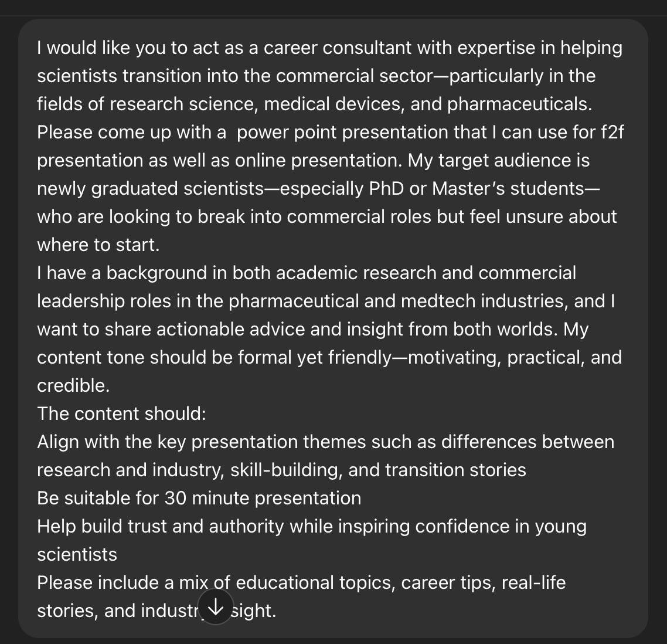Click the line 'Please include a mix of educational topics'
Screen dimensions: 667x644
[301, 582]
